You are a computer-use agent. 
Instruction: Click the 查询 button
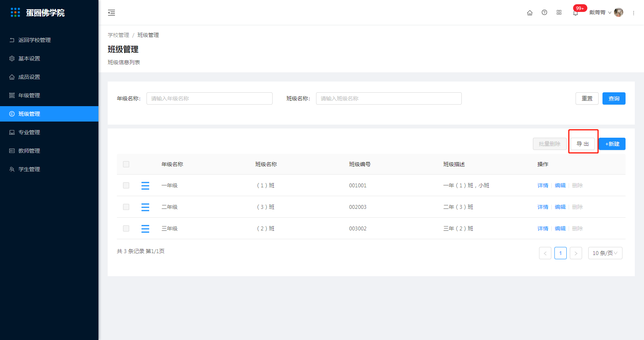click(x=614, y=98)
